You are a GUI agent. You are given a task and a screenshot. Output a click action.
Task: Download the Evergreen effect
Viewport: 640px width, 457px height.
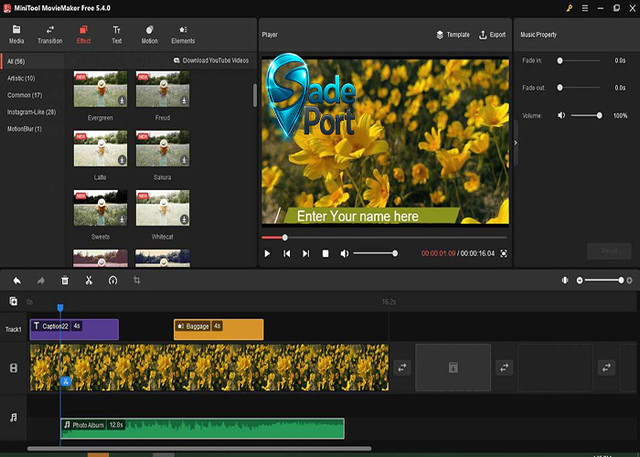click(122, 101)
